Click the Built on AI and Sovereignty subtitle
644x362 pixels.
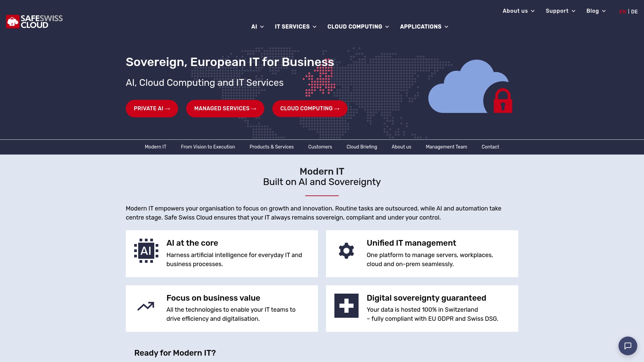pos(322,182)
